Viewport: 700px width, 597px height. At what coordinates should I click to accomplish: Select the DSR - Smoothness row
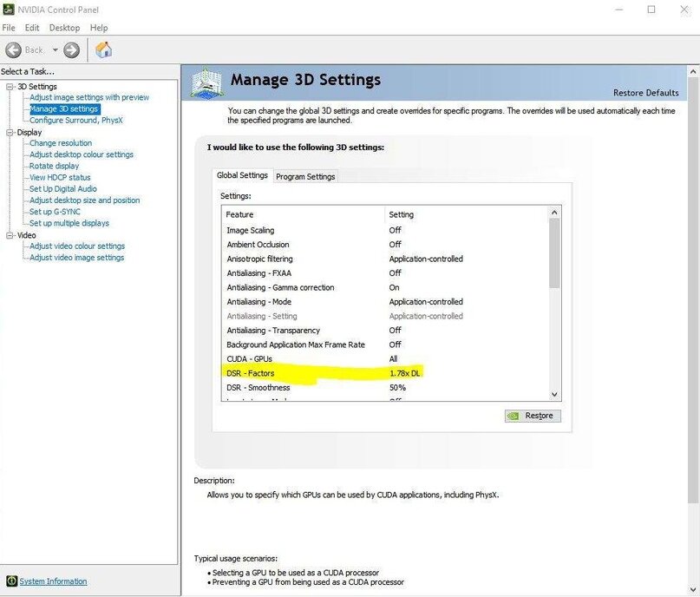[386, 388]
